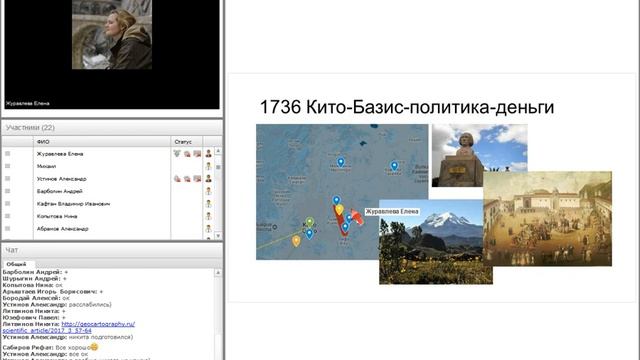Click the chat message 'Устинов Александр: никита подготовился)'

click(68, 337)
